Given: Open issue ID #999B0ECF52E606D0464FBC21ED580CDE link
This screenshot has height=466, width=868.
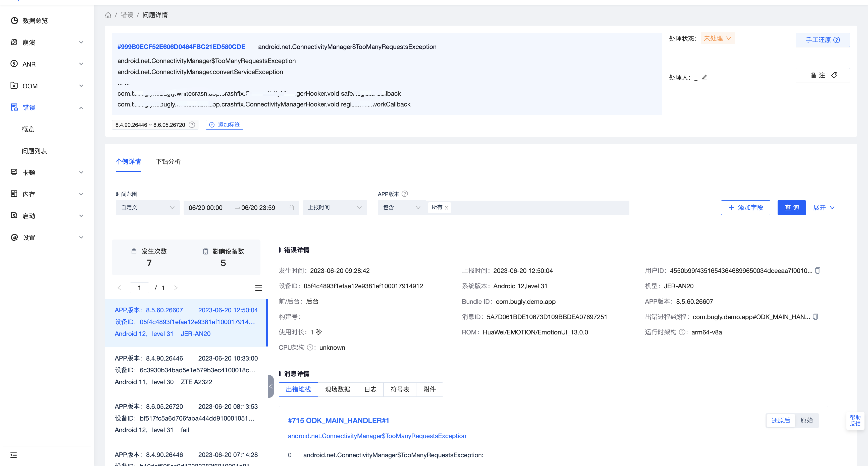Looking at the screenshot, I should pyautogui.click(x=181, y=47).
